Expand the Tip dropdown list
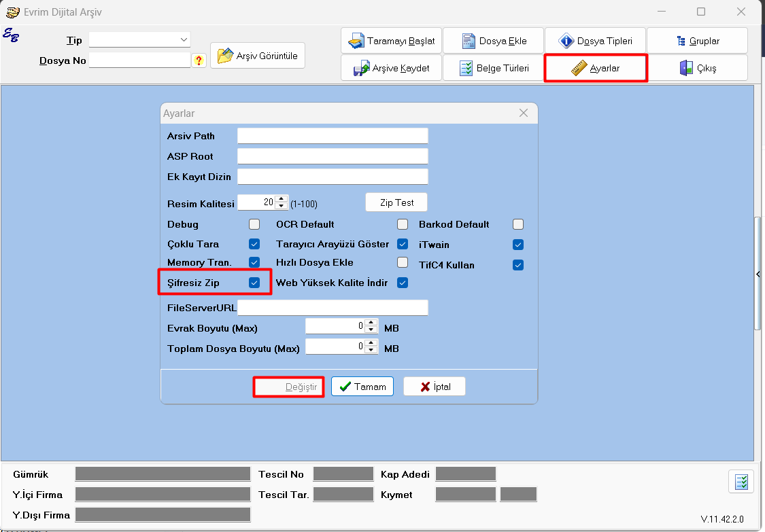 click(x=184, y=40)
